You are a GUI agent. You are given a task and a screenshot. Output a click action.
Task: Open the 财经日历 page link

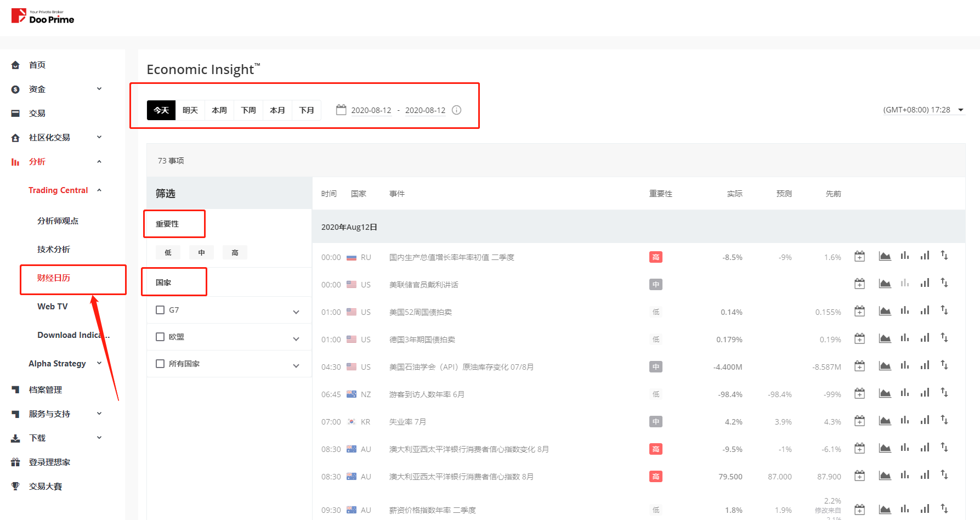click(x=54, y=278)
